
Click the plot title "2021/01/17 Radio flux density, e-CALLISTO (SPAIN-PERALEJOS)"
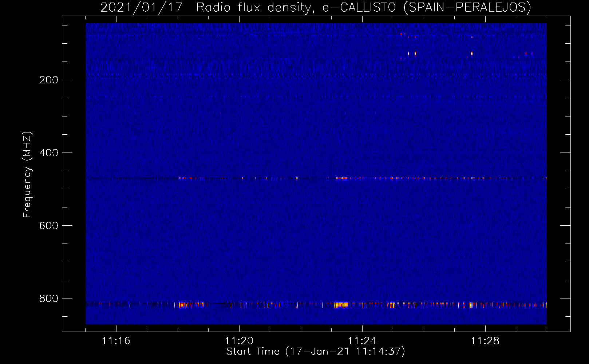click(x=316, y=7)
